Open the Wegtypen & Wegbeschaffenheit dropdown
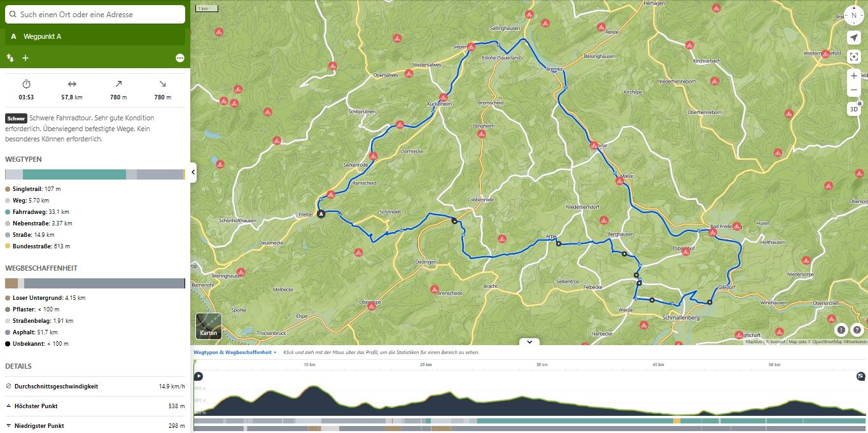Screen dimensions: 868x433 click(x=235, y=352)
